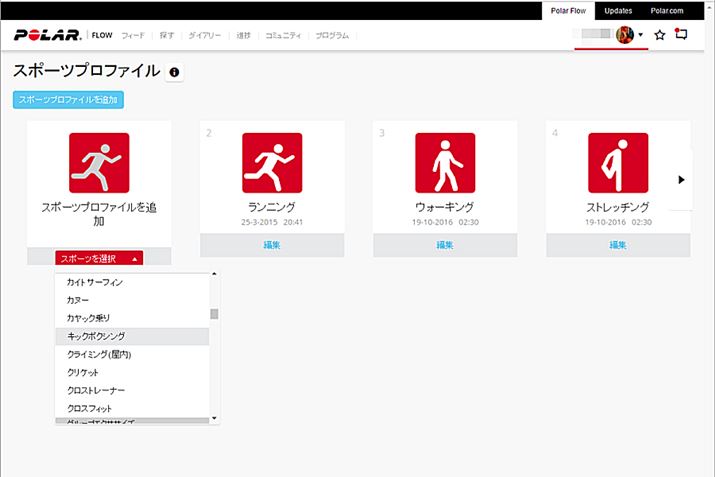
Task: Click the Polar logo
Action: (x=46, y=35)
